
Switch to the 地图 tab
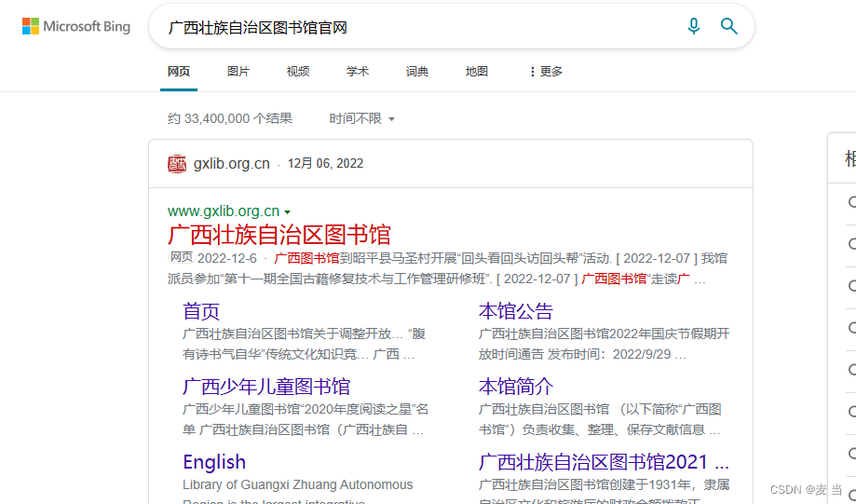click(476, 72)
